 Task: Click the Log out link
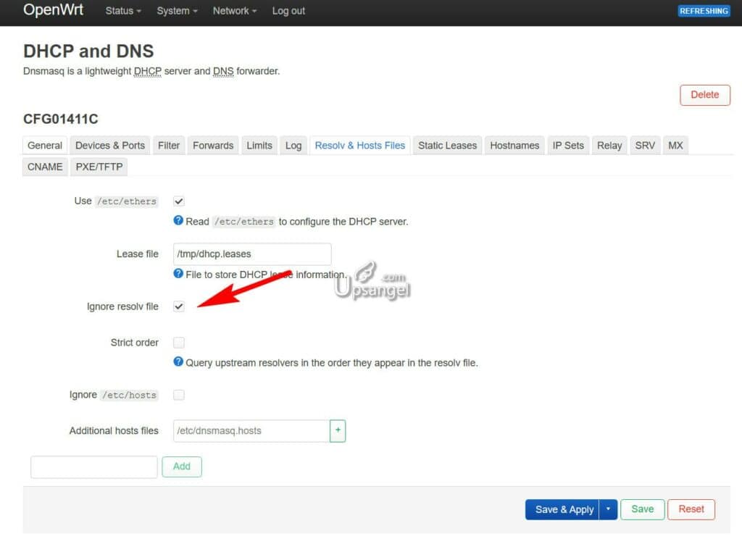coord(288,11)
